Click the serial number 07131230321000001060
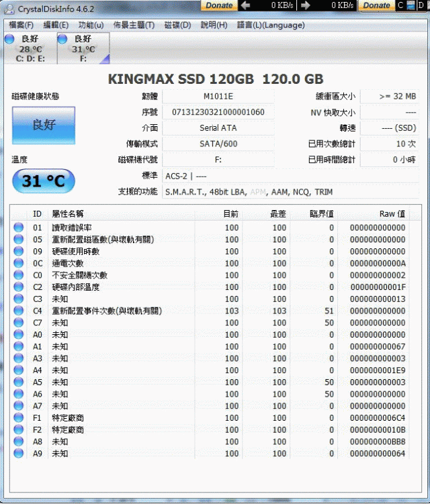Image resolution: width=430 pixels, height=504 pixels. coord(218,112)
